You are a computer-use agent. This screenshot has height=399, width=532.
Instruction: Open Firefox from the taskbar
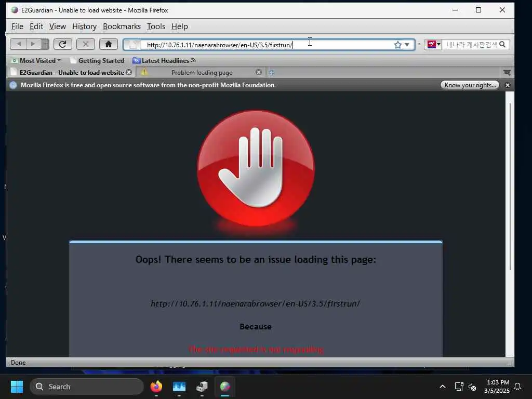[x=156, y=387]
